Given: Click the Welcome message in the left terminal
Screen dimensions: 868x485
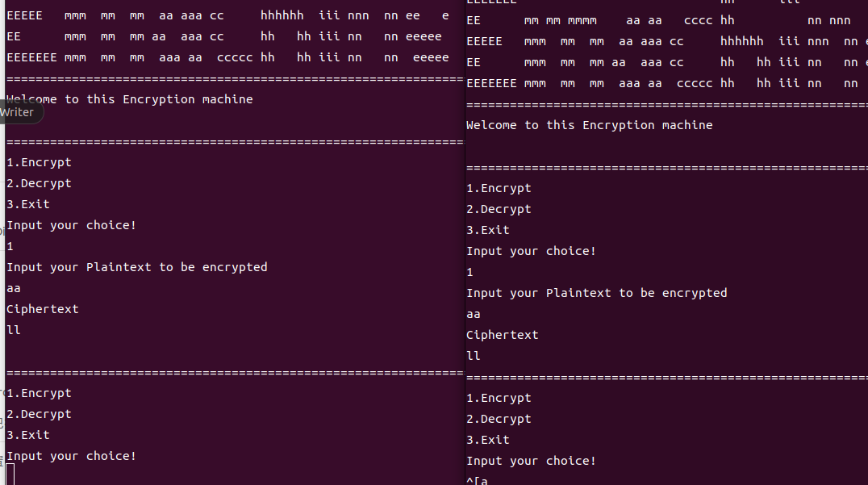Looking at the screenshot, I should coord(130,99).
